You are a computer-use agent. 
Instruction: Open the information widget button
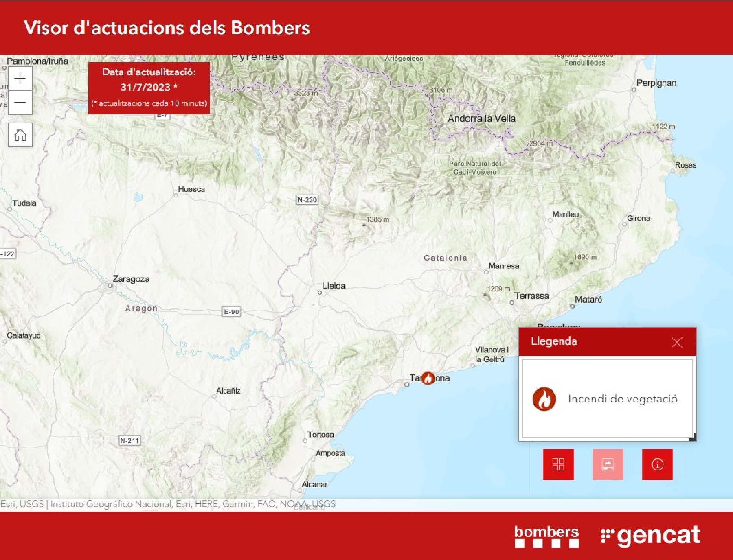pos(657,464)
